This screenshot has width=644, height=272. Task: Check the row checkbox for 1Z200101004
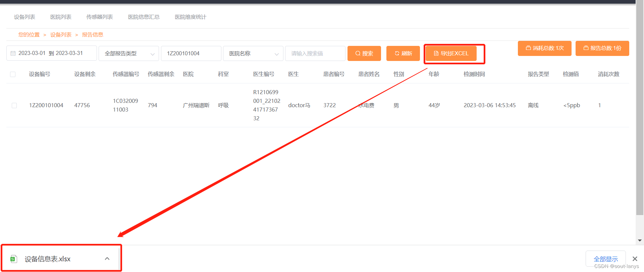coord(14,106)
